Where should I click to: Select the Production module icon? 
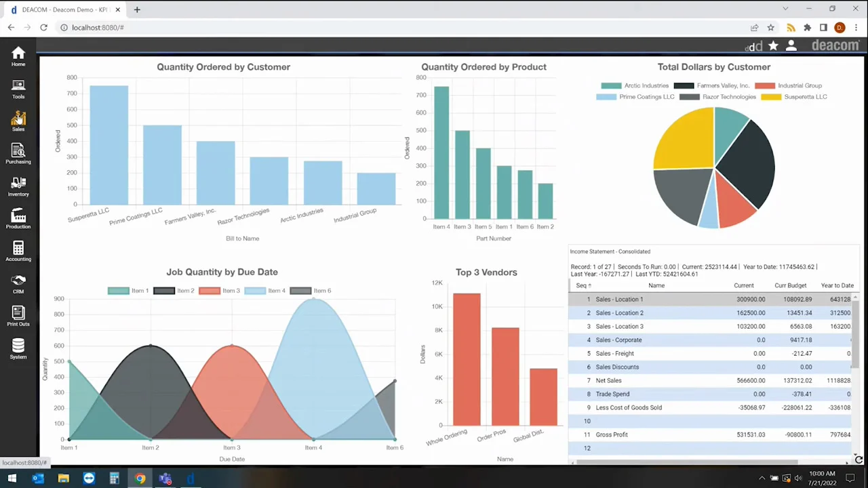click(x=18, y=219)
